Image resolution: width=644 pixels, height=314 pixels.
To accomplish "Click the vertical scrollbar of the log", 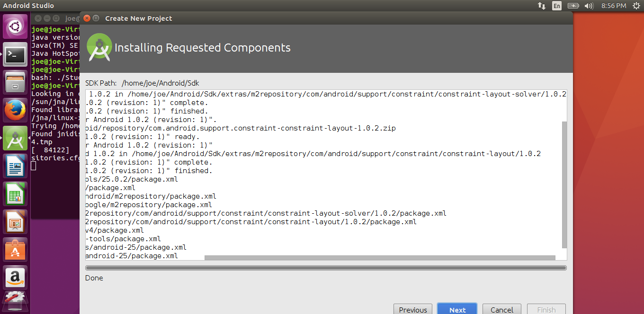I will (x=563, y=184).
